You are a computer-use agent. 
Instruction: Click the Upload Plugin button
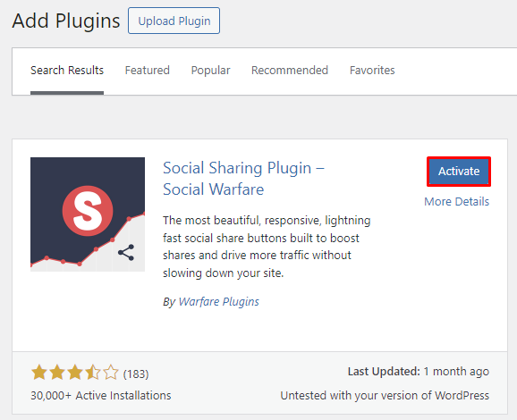click(174, 21)
